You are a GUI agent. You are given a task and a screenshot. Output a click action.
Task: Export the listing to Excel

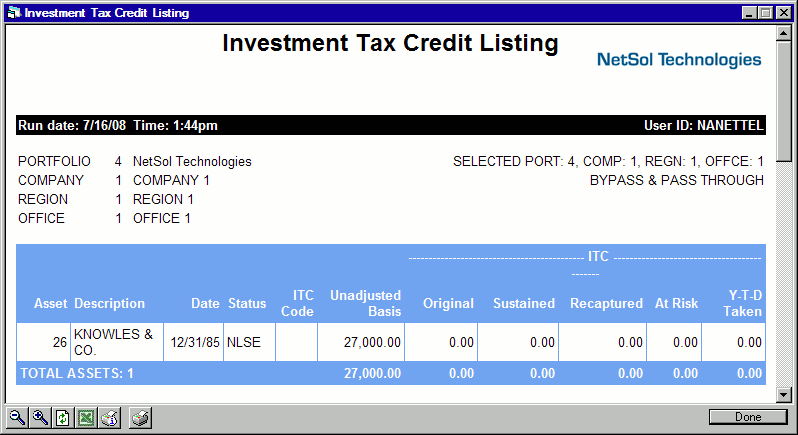pyautogui.click(x=87, y=418)
